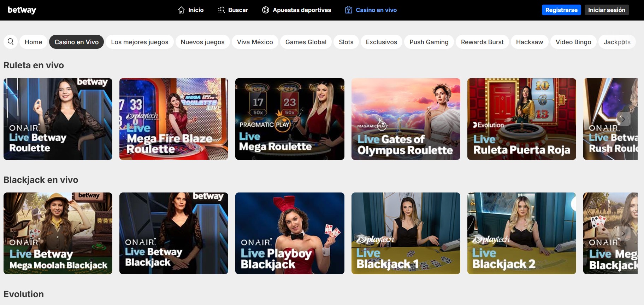Screen dimensions: 644x305
Task: Open the Slots category tab
Action: 346,42
